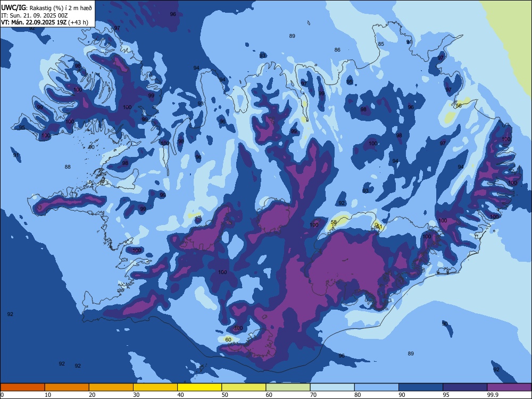Click the pale yellow 50–60 legend swatch

(244, 387)
